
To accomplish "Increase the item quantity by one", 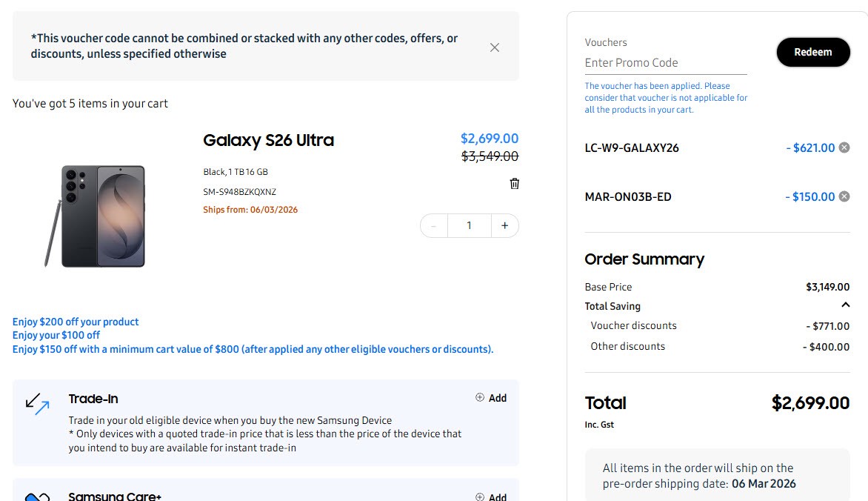I will pyautogui.click(x=505, y=226).
